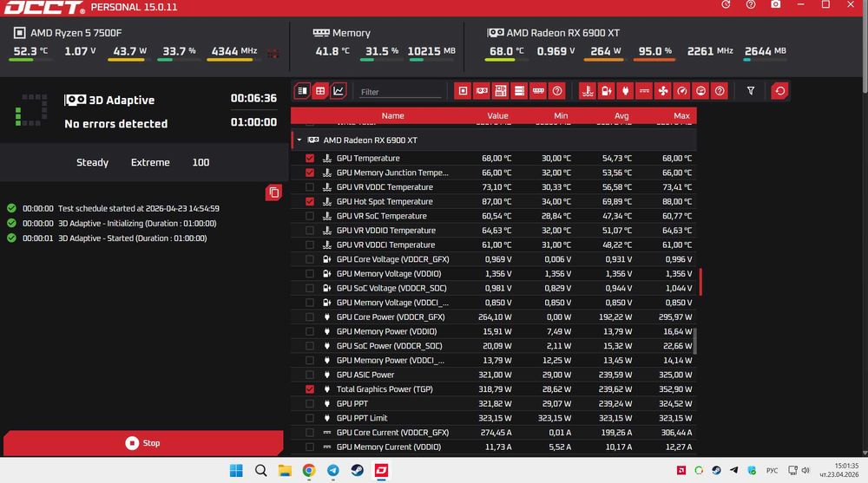Image resolution: width=868 pixels, height=483 pixels.
Task: Toggle storage sensors filter icon
Action: pos(519,91)
